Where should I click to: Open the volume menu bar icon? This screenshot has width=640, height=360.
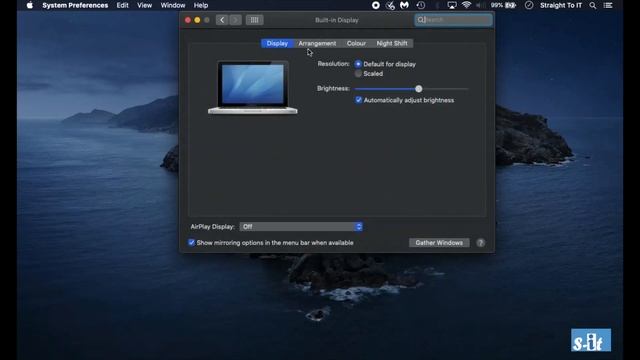481,5
